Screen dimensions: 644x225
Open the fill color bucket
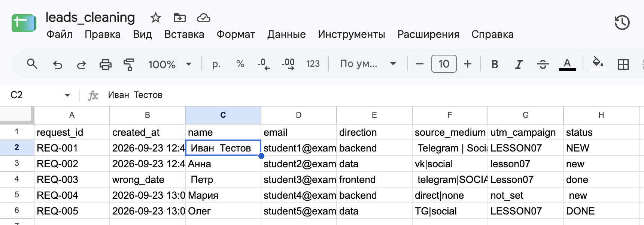[598, 63]
